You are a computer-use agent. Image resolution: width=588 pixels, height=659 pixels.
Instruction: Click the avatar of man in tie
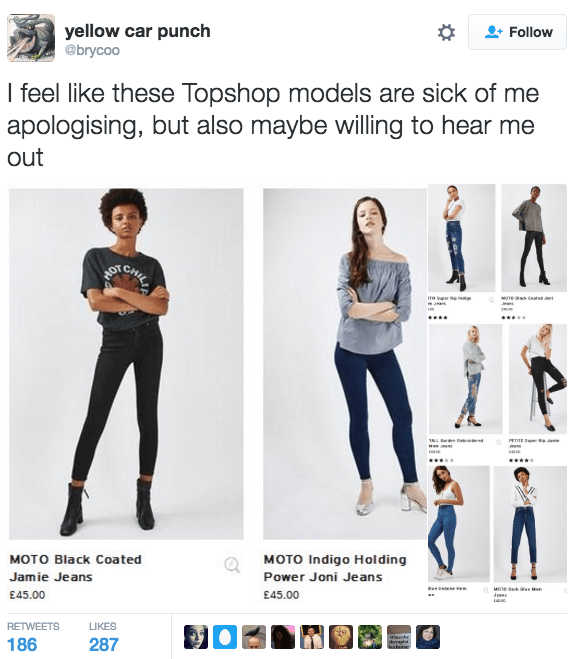pyautogui.click(x=312, y=636)
